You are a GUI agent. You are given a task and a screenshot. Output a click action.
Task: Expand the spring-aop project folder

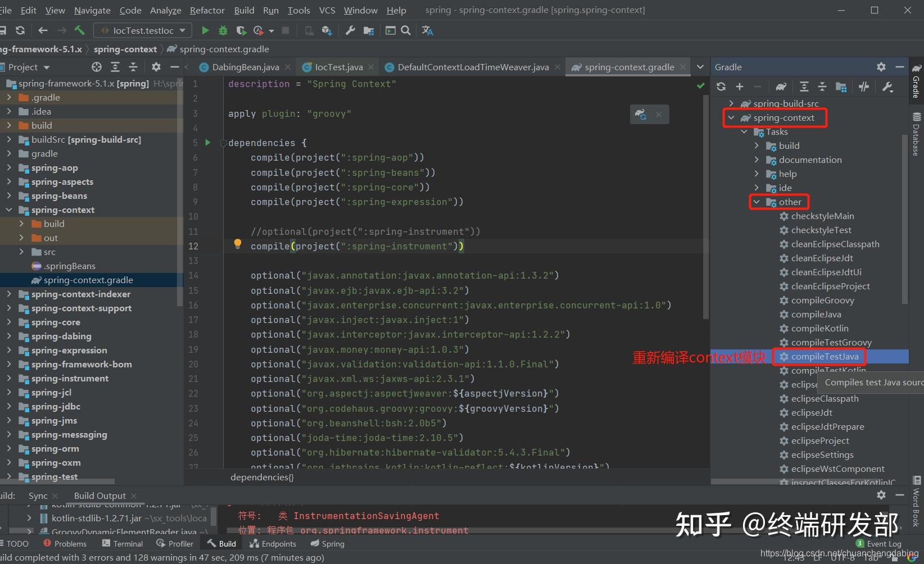click(9, 167)
